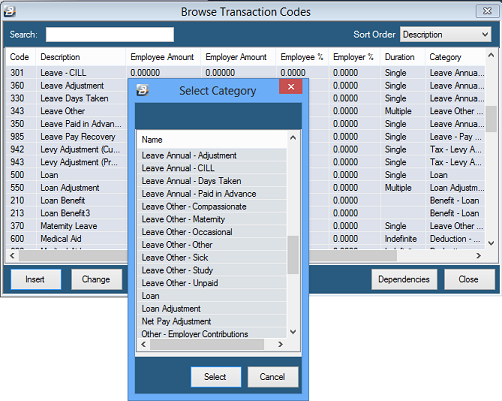
Task: Select 'Loan' in the category list
Action: click(212, 296)
